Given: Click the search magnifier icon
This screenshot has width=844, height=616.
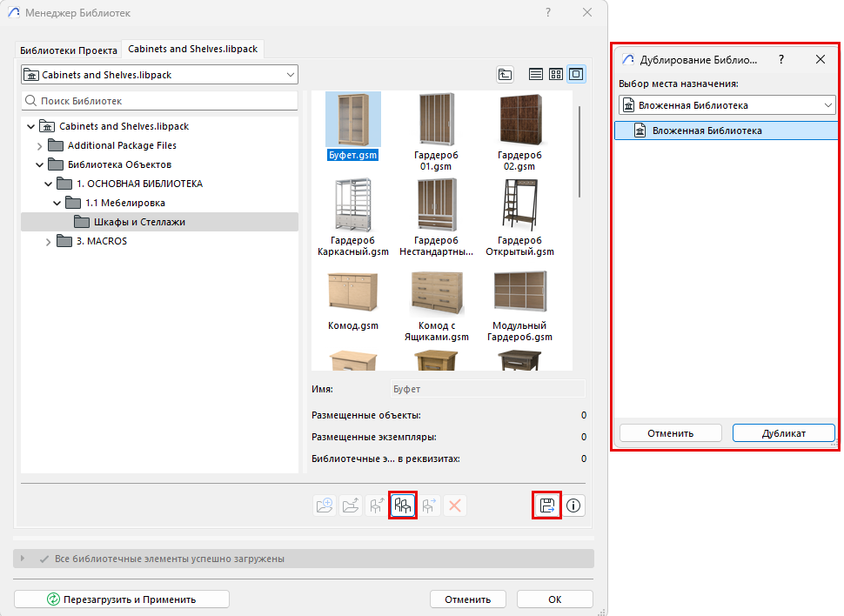Looking at the screenshot, I should 31,101.
